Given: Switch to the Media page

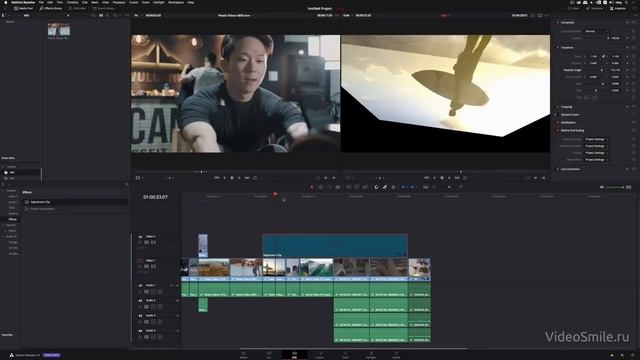Looking at the screenshot, I should point(244,354).
